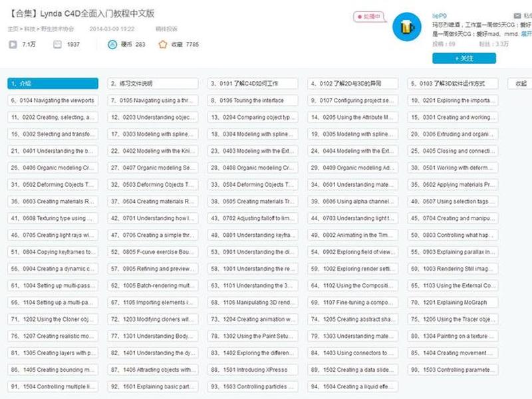Open episode 43 0702 Adjusting falloff
Image resolution: width=532 pixels, height=399 pixels.
coord(253,218)
